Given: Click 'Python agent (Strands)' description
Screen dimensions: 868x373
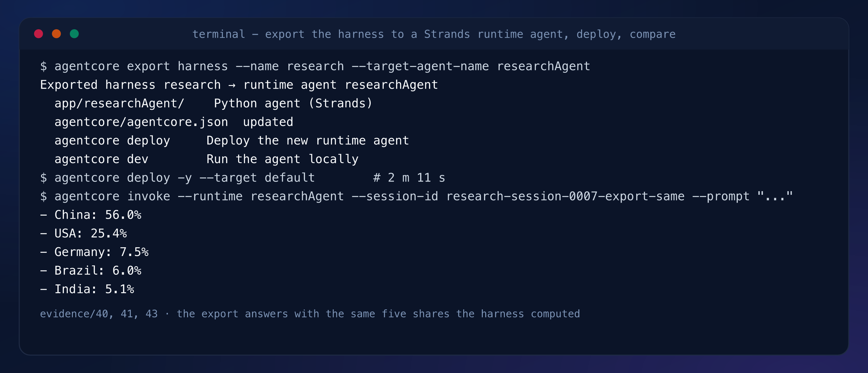Looking at the screenshot, I should pyautogui.click(x=293, y=103).
